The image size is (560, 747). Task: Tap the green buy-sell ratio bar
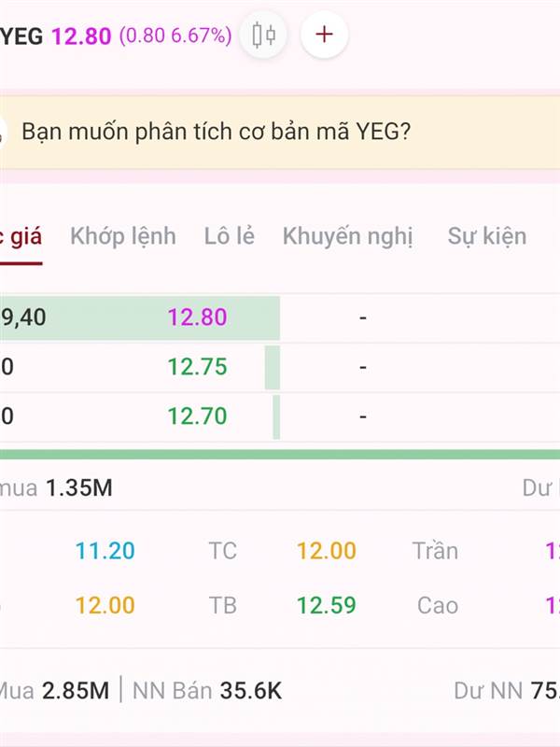[x=280, y=454]
